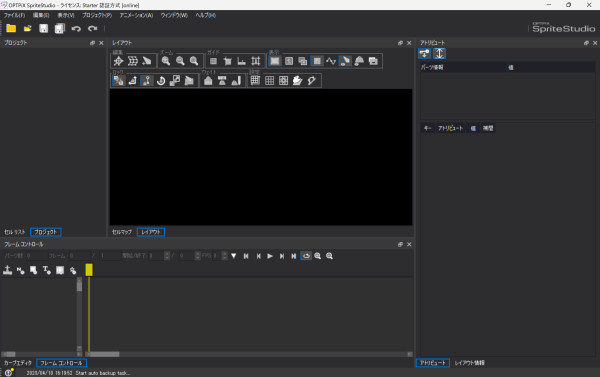Click zoom in magnifier in layout toolbar
The image size is (600, 377).
[x=166, y=61]
